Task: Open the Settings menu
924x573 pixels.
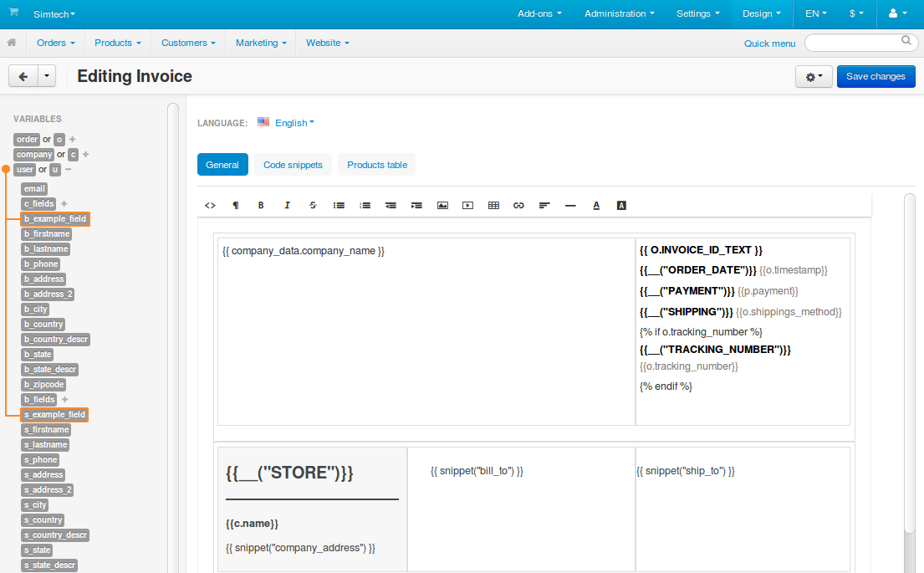Action: click(698, 13)
